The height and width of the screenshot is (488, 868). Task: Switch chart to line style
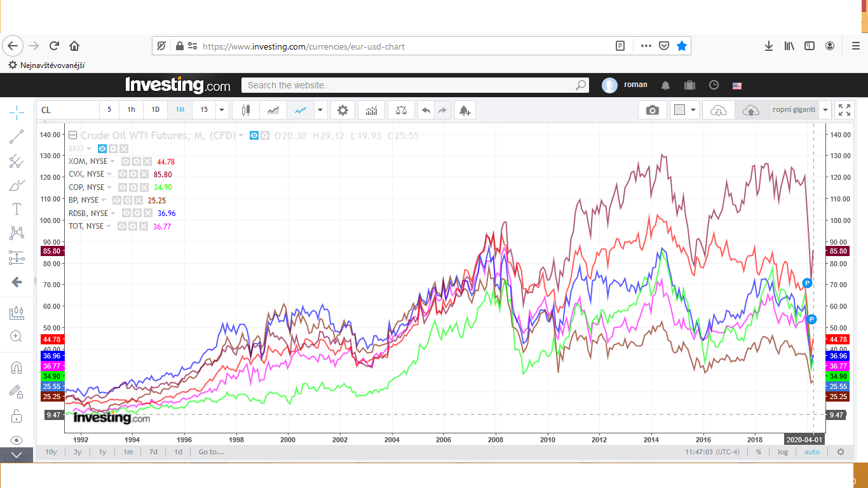click(x=301, y=110)
